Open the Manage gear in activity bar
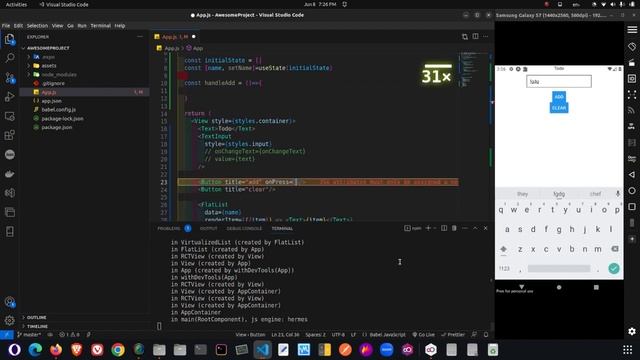Viewport: 640px width, 360px height. [x=10, y=320]
